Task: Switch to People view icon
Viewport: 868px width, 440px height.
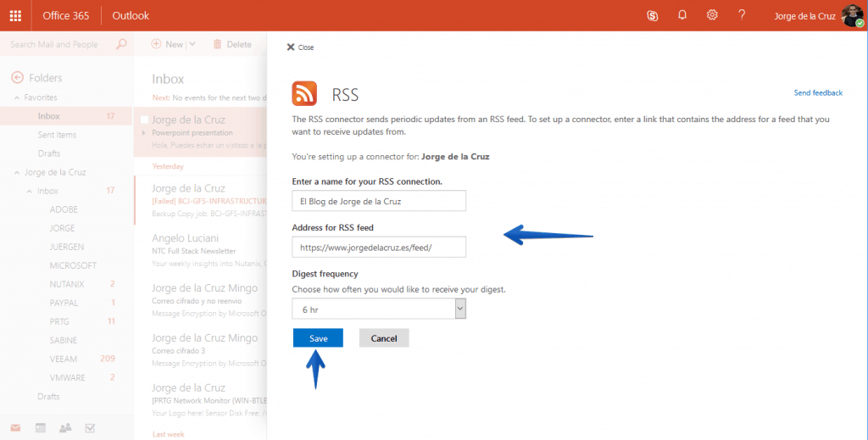Action: (65, 428)
